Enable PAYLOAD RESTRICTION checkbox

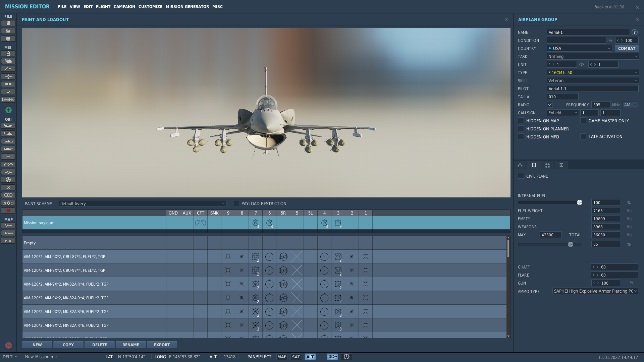(x=236, y=203)
